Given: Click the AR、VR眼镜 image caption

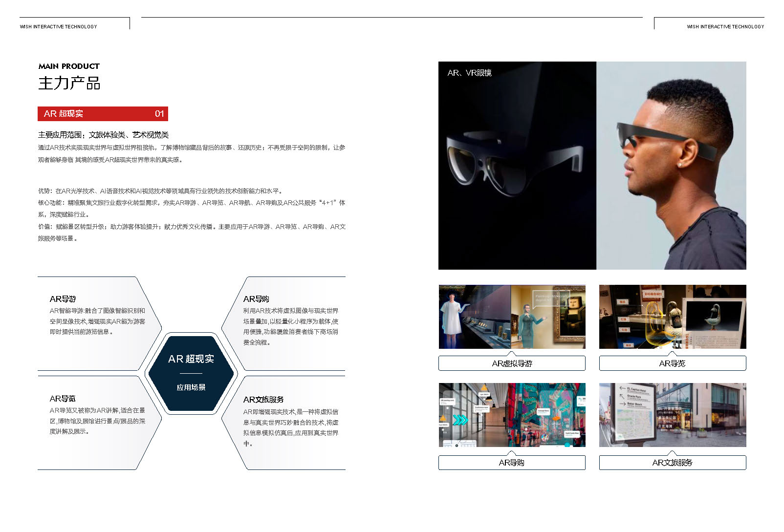Looking at the screenshot, I should (469, 73).
